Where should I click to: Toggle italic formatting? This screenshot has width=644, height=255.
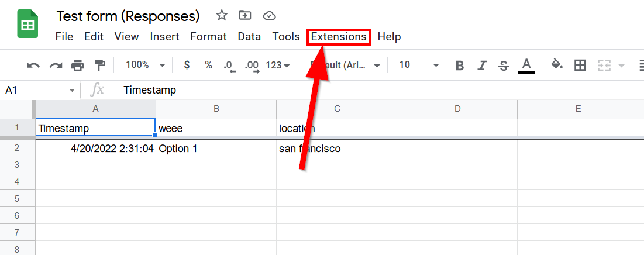(482, 66)
